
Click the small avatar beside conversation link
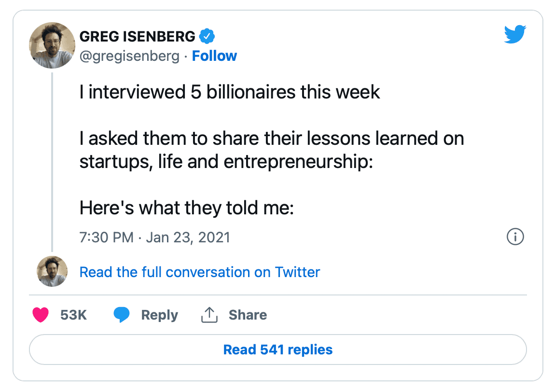[52, 271]
